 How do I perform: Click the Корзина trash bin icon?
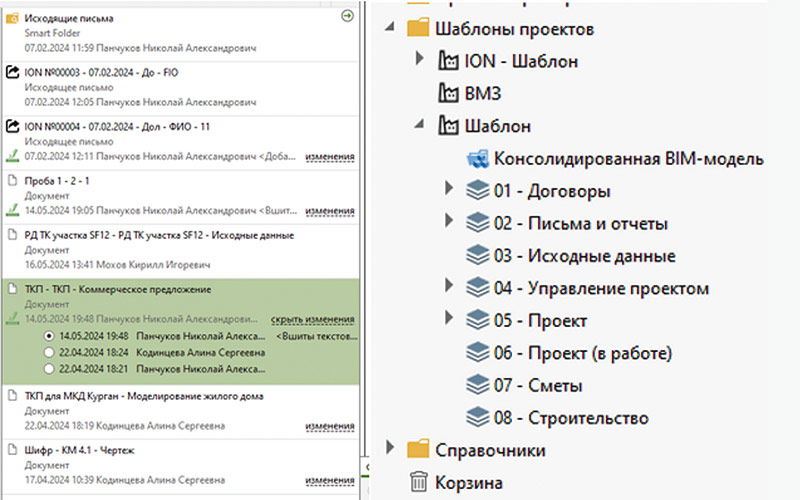pyautogui.click(x=418, y=482)
